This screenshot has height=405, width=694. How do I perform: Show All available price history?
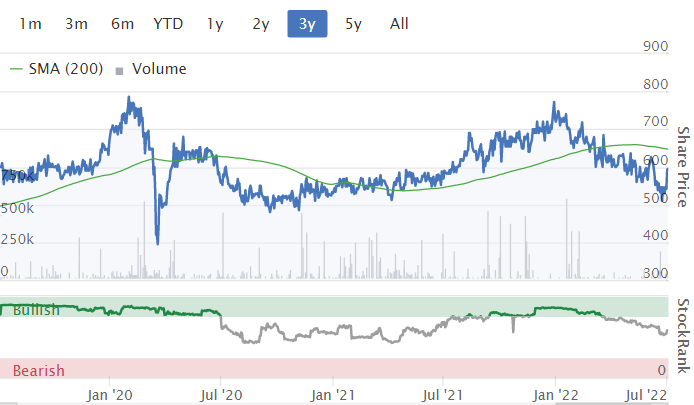pyautogui.click(x=399, y=23)
